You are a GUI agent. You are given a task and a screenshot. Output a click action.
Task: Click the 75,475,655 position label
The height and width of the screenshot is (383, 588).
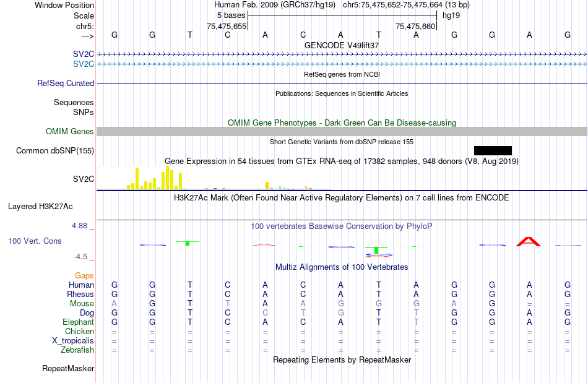(x=227, y=26)
